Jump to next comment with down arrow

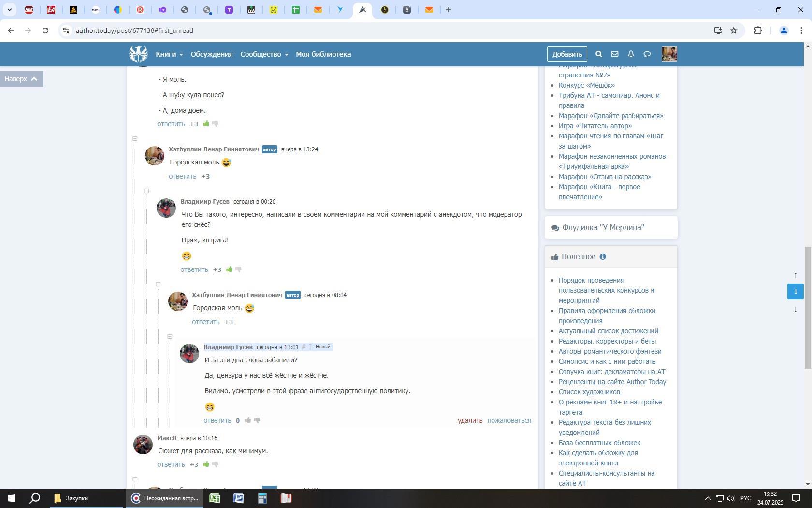796,309
